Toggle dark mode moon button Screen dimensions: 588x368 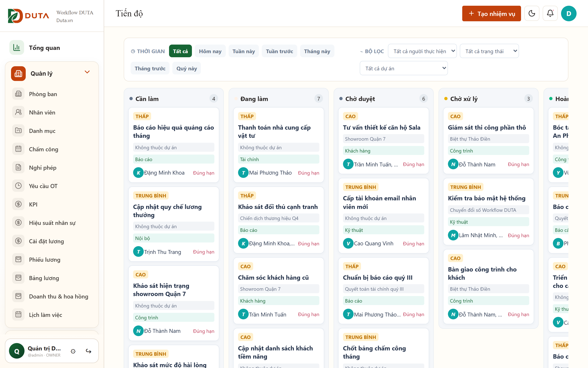pyautogui.click(x=532, y=13)
